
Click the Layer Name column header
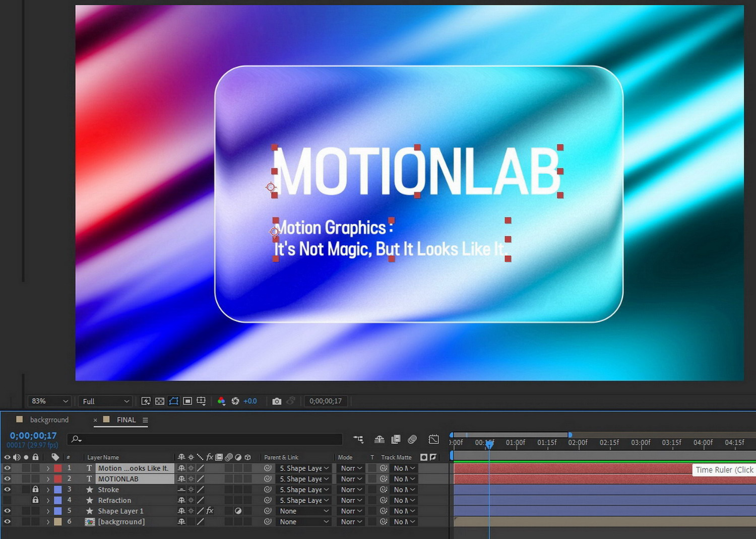point(103,457)
